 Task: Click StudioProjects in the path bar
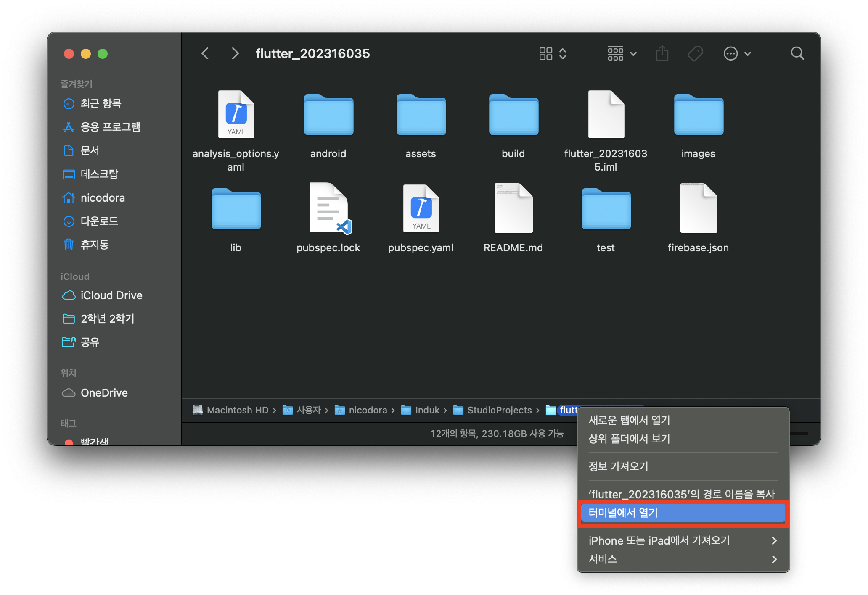499,410
